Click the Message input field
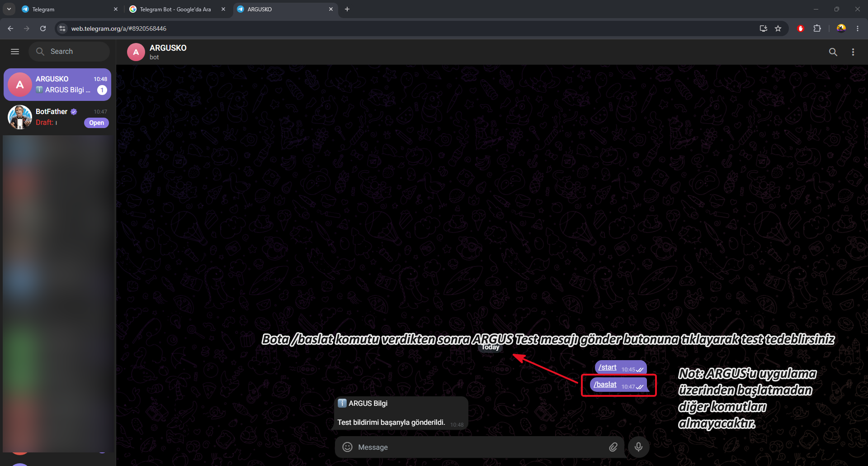868x466 pixels. tap(479, 447)
